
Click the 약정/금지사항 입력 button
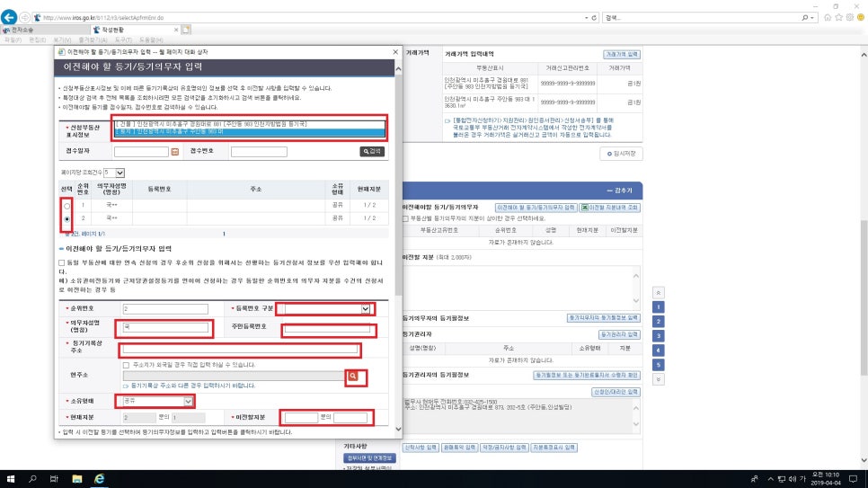pos(504,448)
